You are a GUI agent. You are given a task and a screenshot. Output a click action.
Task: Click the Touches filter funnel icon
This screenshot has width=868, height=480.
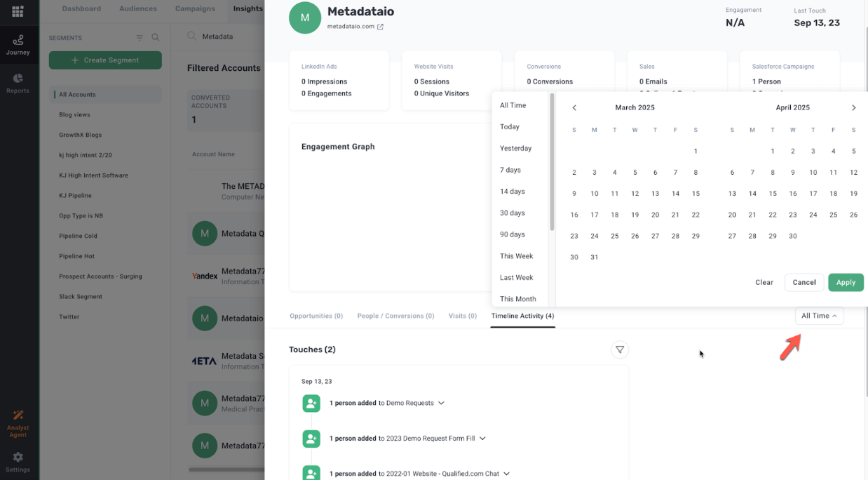(x=620, y=349)
